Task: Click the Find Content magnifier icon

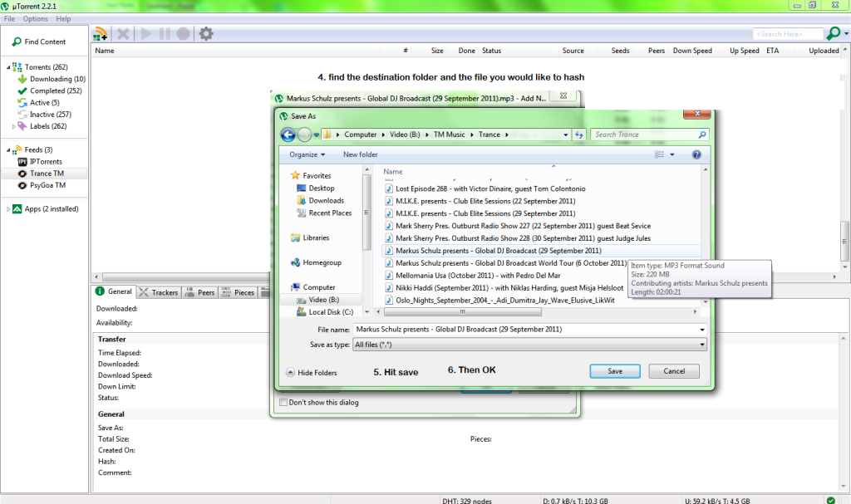Action: [17, 42]
